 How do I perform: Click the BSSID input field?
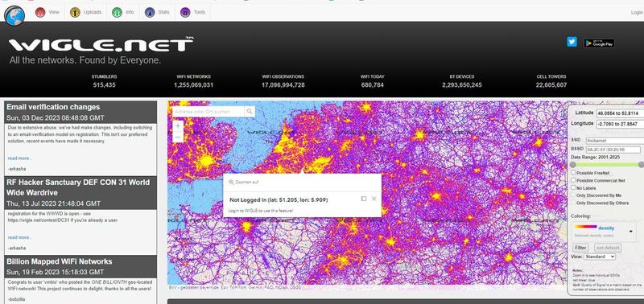point(613,150)
